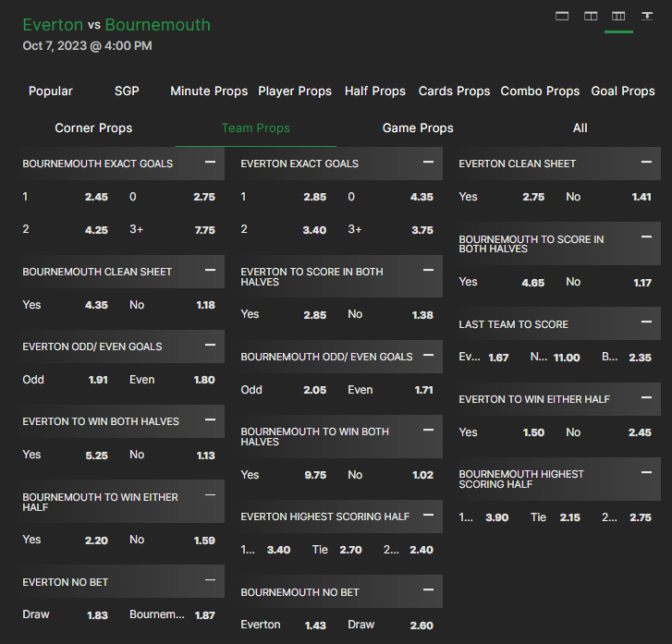
Task: Switch to Player Props tab
Action: pos(295,91)
